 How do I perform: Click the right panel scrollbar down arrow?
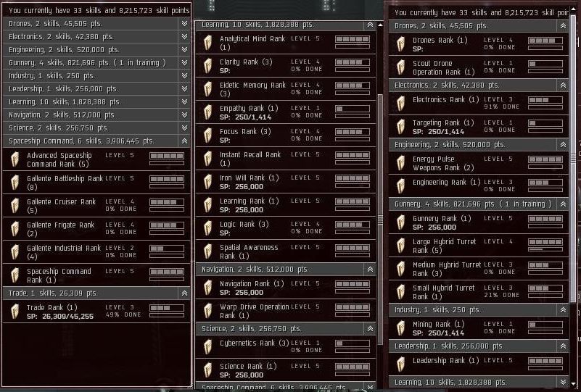click(x=574, y=383)
